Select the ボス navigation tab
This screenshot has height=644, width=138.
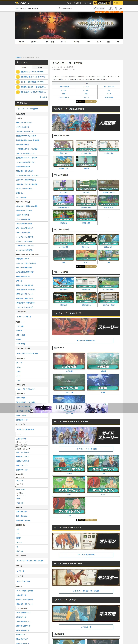pyautogui.click(x=89, y=42)
